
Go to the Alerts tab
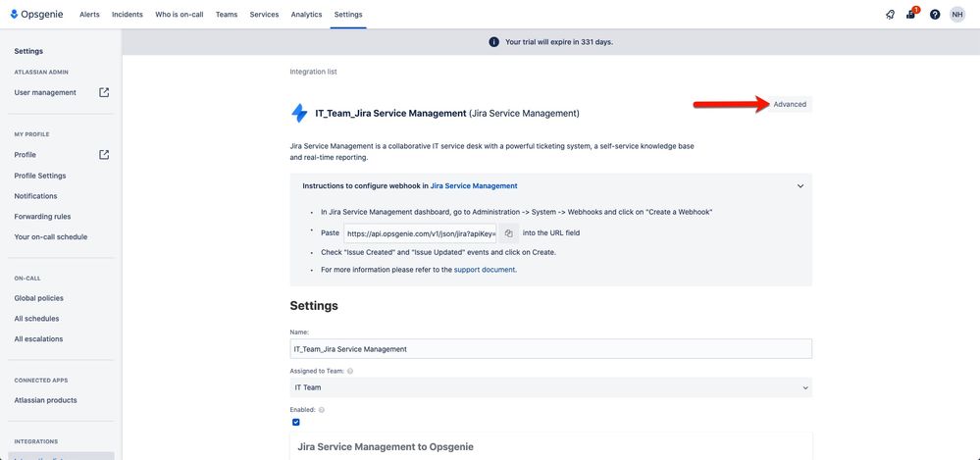click(89, 15)
